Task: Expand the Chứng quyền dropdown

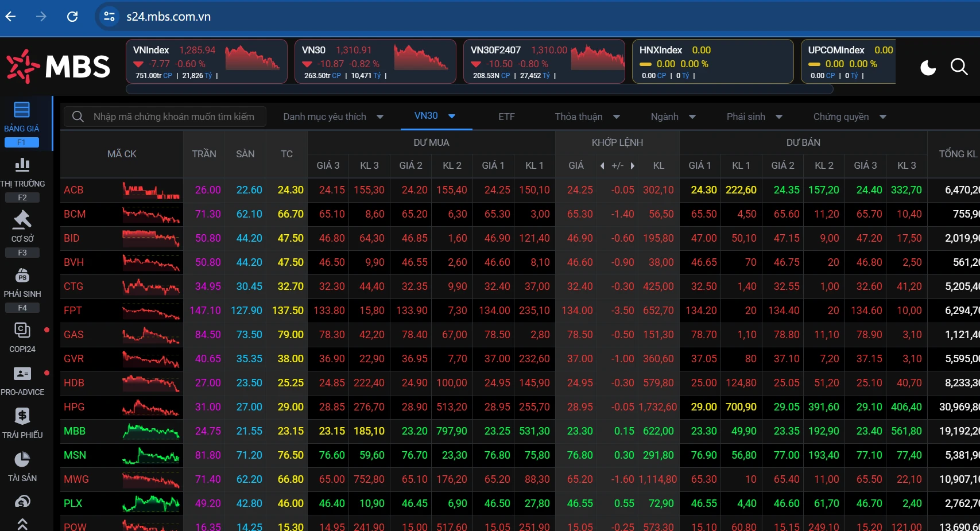Action: pyautogui.click(x=882, y=117)
